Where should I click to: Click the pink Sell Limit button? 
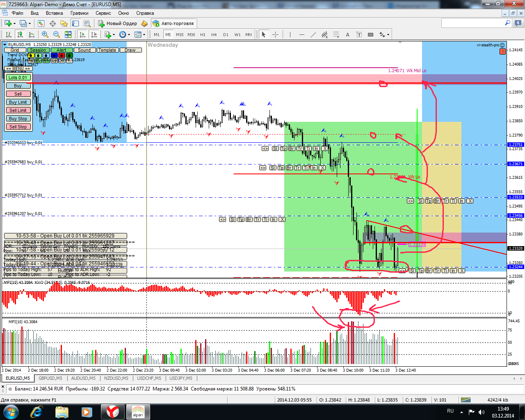(x=18, y=110)
